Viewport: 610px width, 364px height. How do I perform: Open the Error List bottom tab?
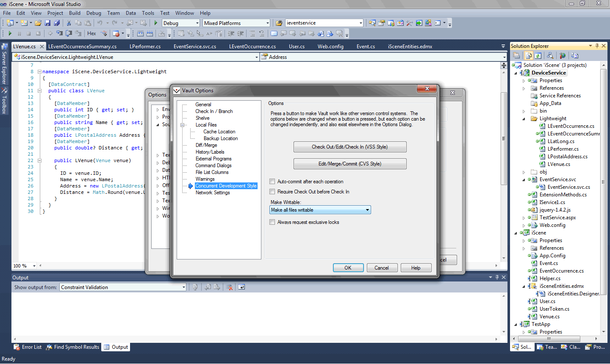tap(28, 347)
